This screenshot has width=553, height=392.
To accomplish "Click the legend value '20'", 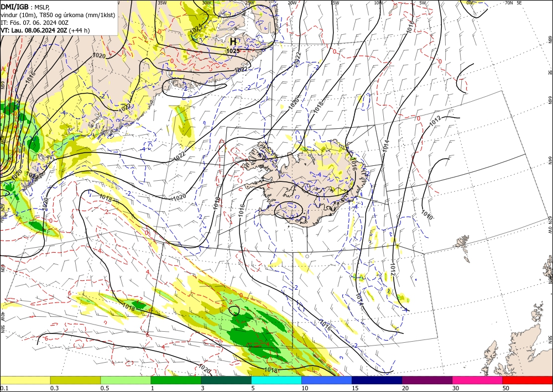I will pos(405,388).
